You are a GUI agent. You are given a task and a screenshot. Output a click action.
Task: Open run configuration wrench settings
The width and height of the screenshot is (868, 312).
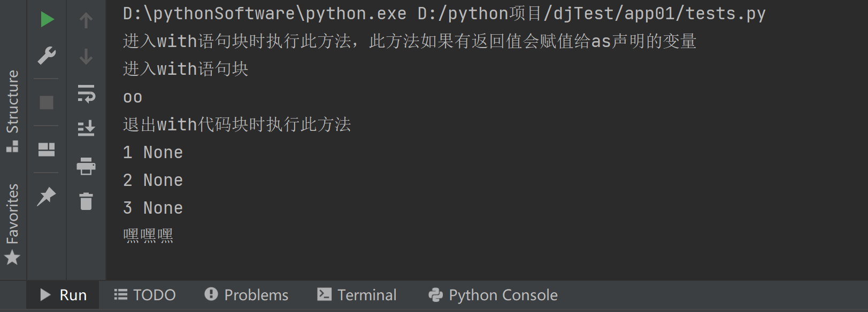pyautogui.click(x=47, y=56)
